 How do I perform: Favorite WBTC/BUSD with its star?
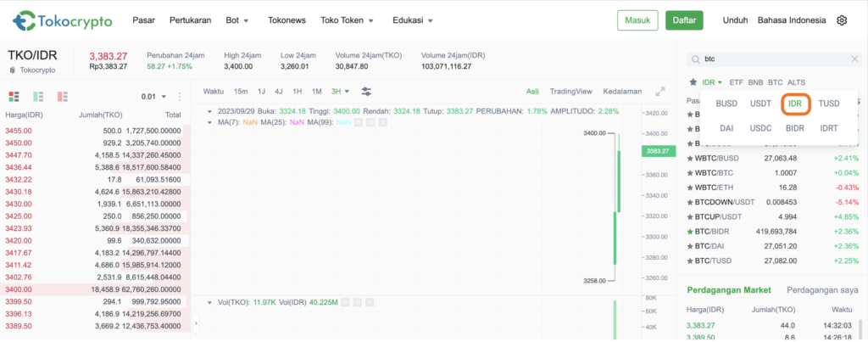(690, 159)
